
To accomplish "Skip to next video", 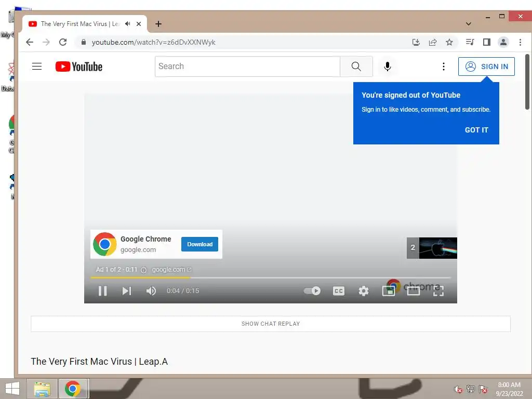I will (127, 291).
